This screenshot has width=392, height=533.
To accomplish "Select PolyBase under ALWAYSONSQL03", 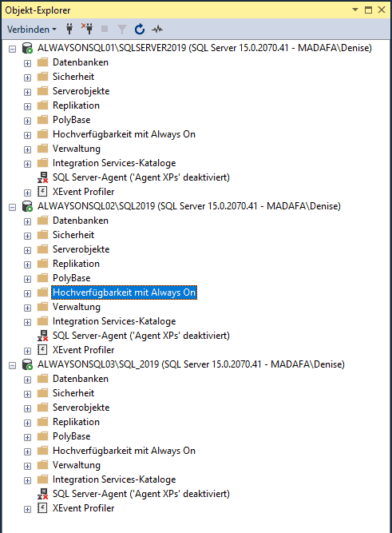I will click(71, 436).
